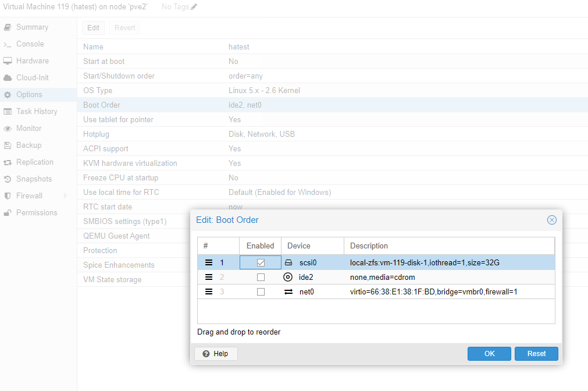
Task: Click the local-zfs:vm-119-disk-1 description cell
Action: [449, 262]
